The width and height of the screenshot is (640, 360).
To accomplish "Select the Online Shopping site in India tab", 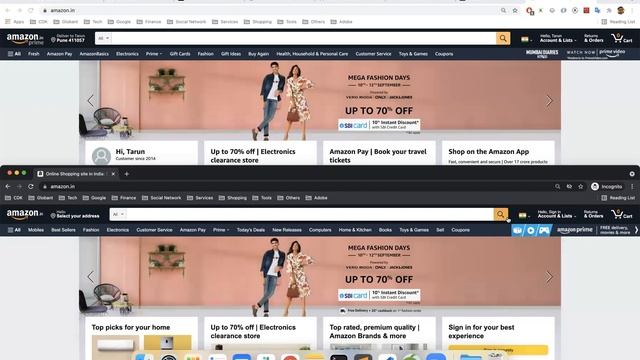I will (x=75, y=174).
